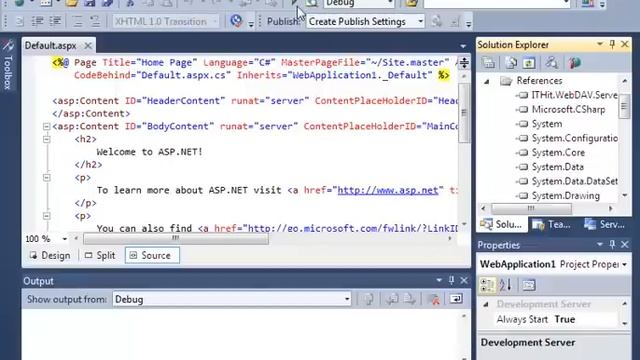Collapse the first p code block
The image size is (640, 360).
(x=47, y=178)
